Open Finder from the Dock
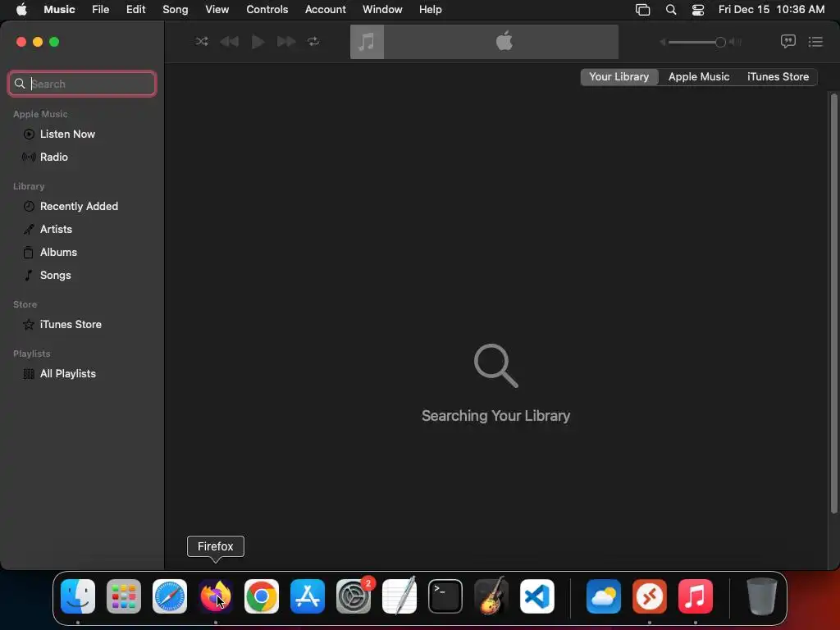Screen dimensions: 840x630 tap(78, 596)
